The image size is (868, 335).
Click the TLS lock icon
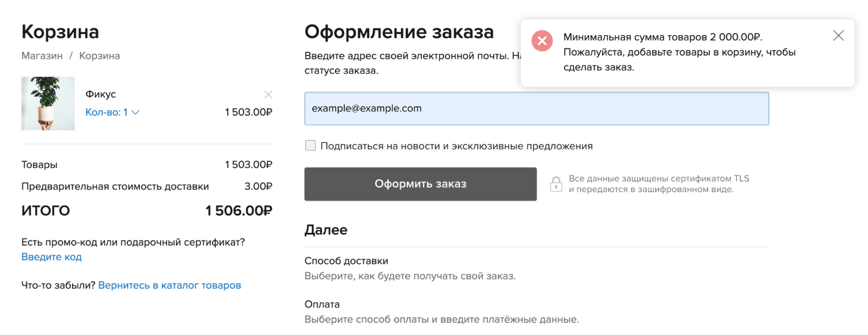556,184
